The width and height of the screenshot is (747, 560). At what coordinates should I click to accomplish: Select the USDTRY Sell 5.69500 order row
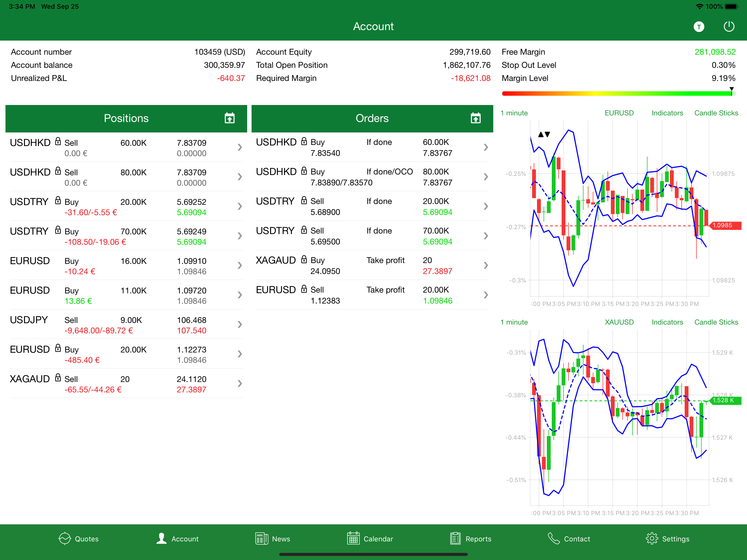coord(372,236)
